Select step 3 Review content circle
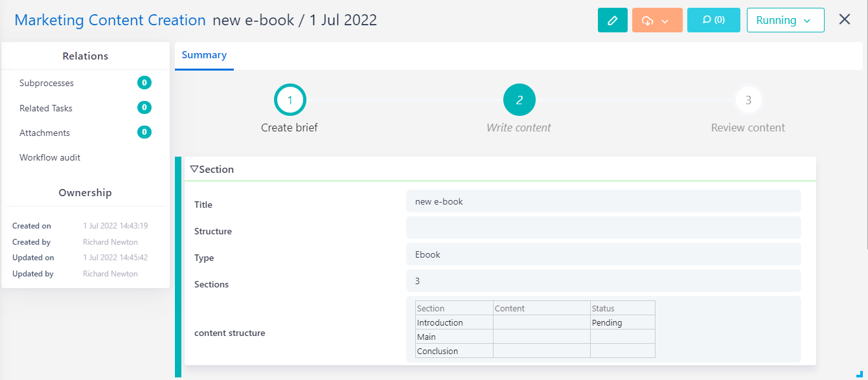 [x=748, y=100]
